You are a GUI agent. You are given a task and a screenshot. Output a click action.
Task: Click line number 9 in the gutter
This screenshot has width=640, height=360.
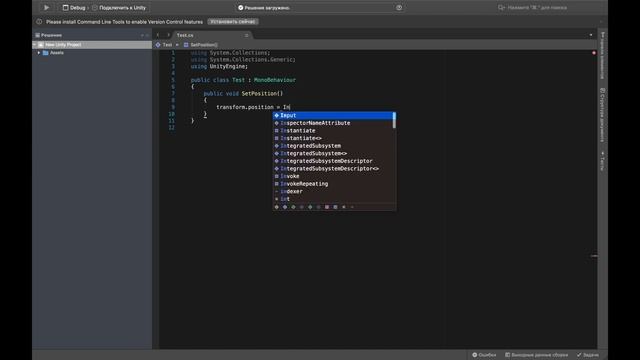click(173, 107)
